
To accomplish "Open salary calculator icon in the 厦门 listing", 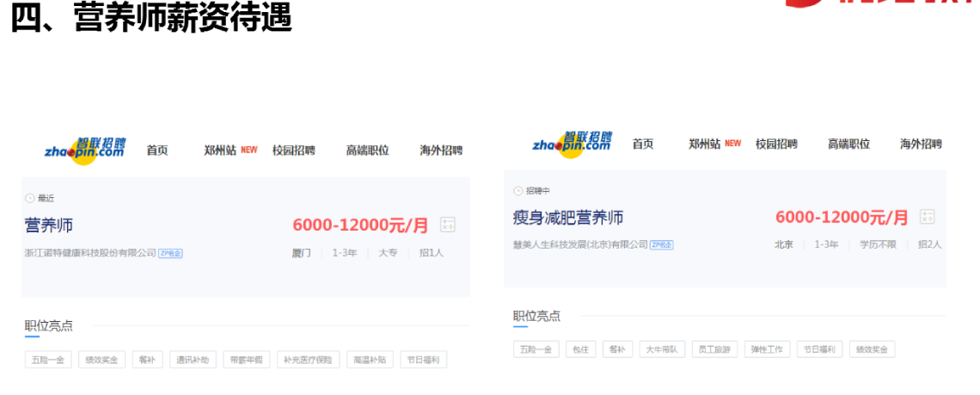I will (x=448, y=224).
